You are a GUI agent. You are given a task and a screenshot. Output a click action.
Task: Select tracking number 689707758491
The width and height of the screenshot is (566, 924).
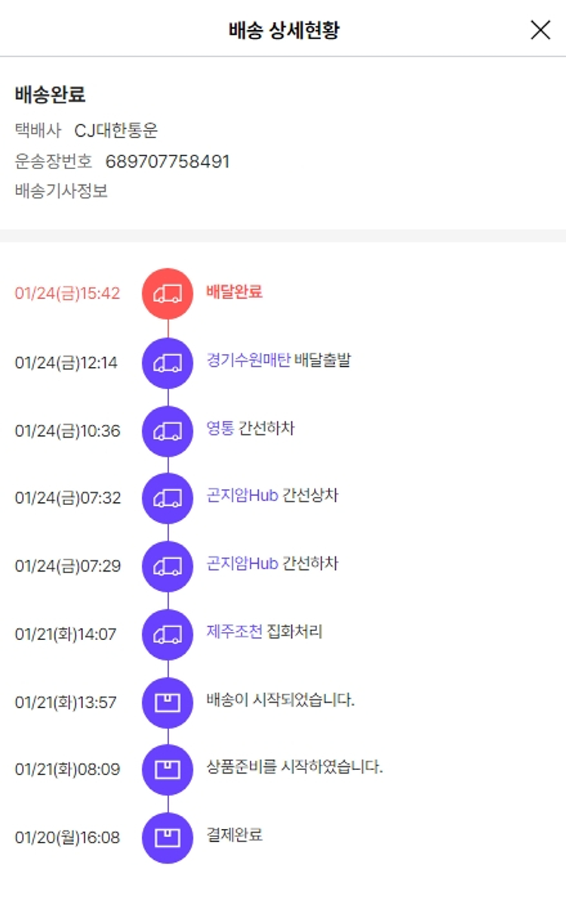168,162
